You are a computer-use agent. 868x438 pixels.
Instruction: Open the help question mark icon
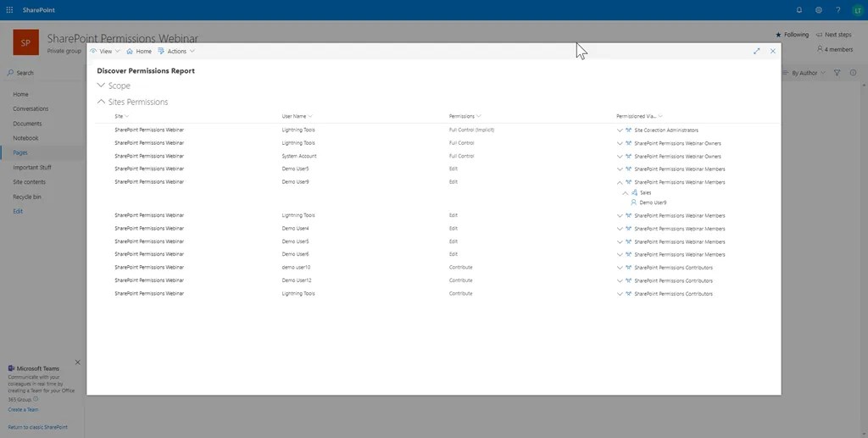[x=837, y=10]
